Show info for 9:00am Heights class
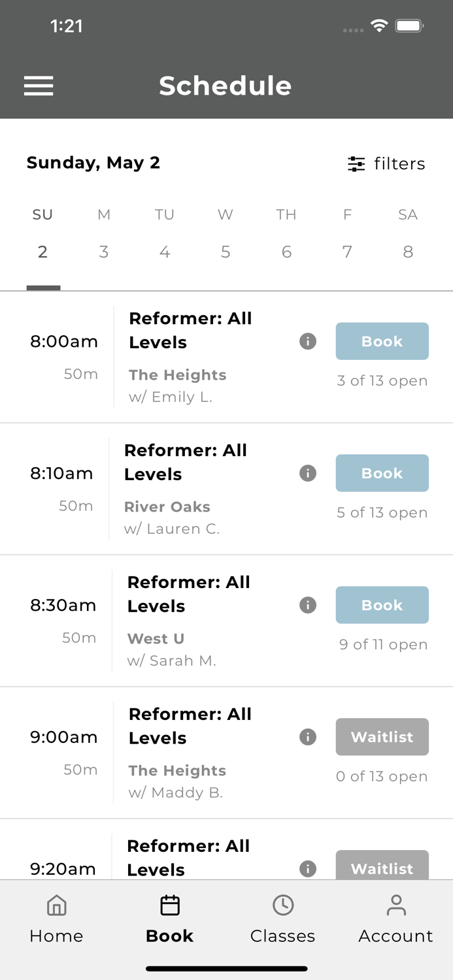The width and height of the screenshot is (453, 980). (x=308, y=737)
